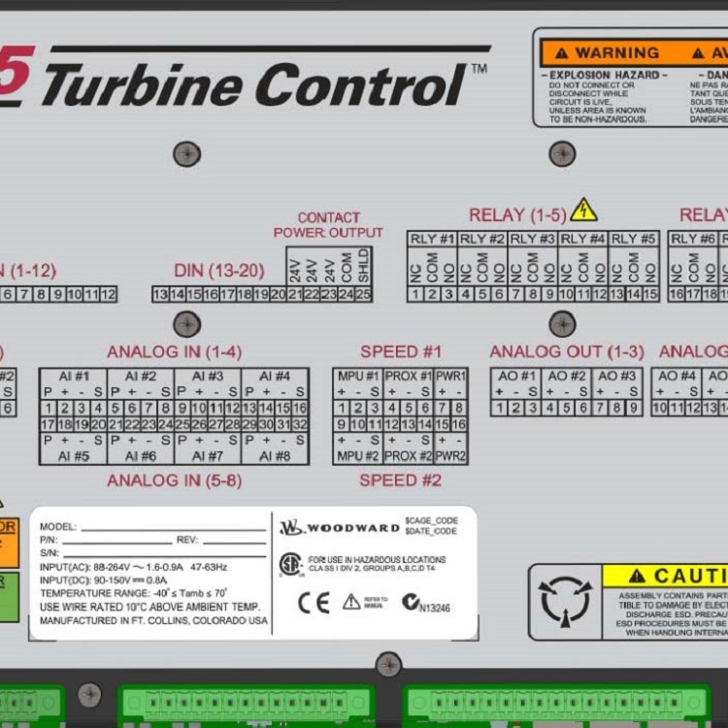
Task: Select the AO #2 label
Action: [567, 376]
